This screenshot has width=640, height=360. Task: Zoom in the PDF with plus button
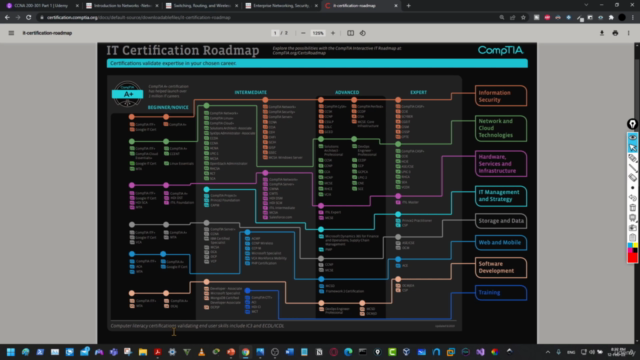(333, 33)
